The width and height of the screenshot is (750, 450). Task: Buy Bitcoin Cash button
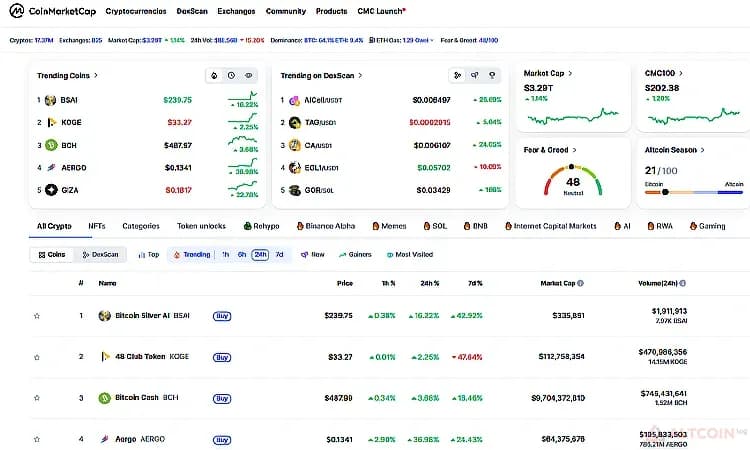[222, 398]
